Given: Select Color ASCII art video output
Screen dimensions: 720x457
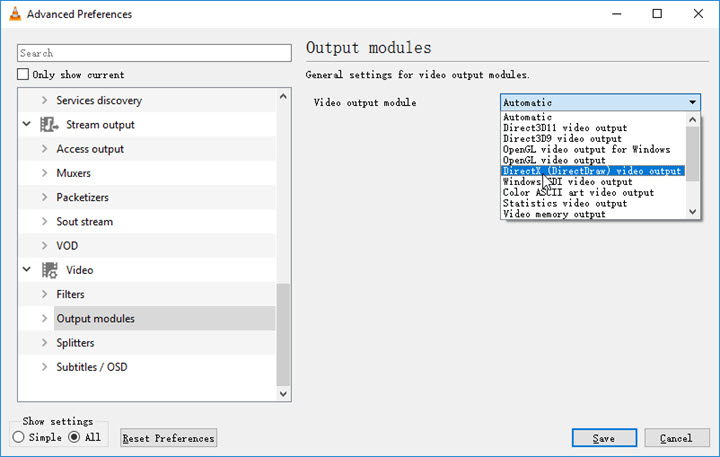Looking at the screenshot, I should pos(578,193).
